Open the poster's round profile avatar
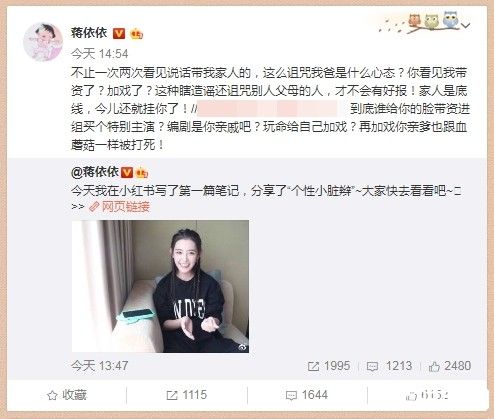494x419 pixels. (x=43, y=42)
